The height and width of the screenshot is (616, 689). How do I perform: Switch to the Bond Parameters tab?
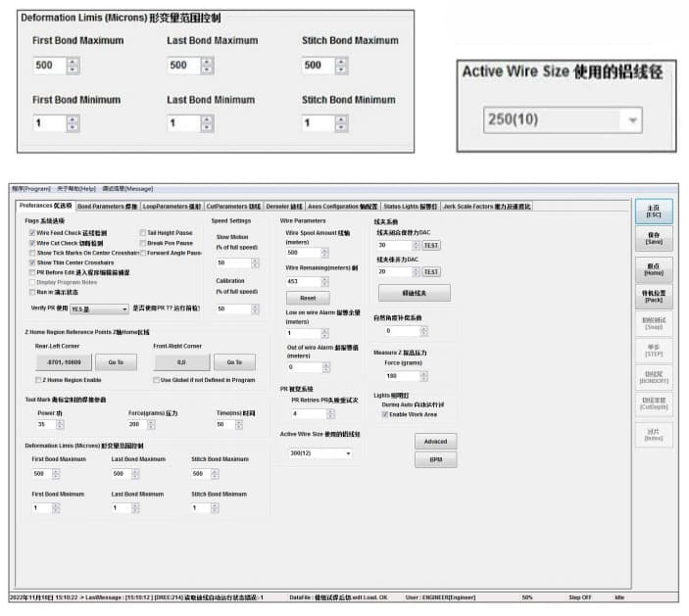[x=107, y=207]
